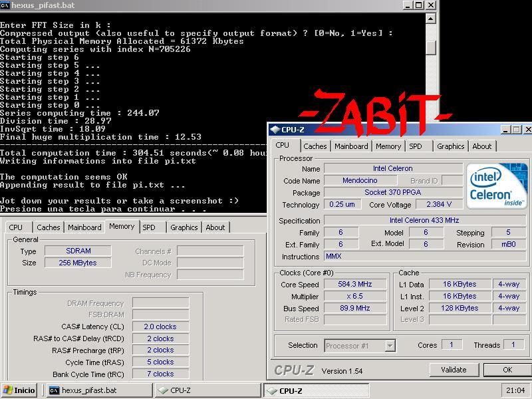Open the Processor #1 selection dropdown

pos(390,346)
